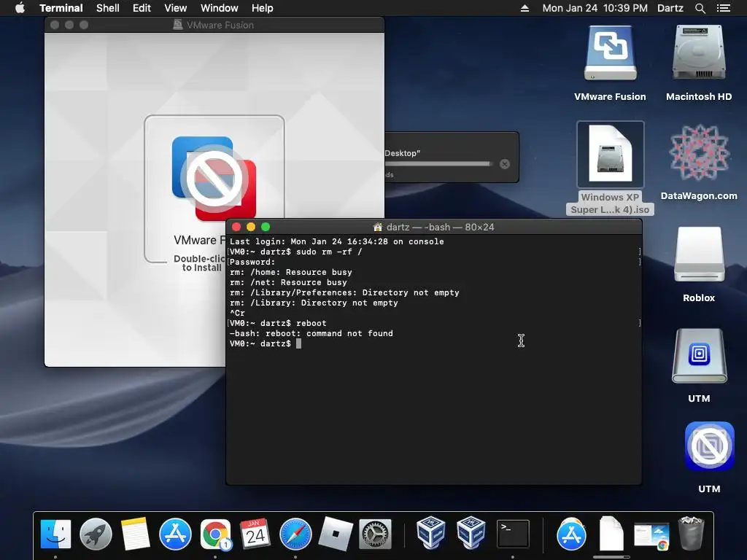The height and width of the screenshot is (560, 747).
Task: Open App Store icon right of Terminal in Dock
Action: click(571, 534)
